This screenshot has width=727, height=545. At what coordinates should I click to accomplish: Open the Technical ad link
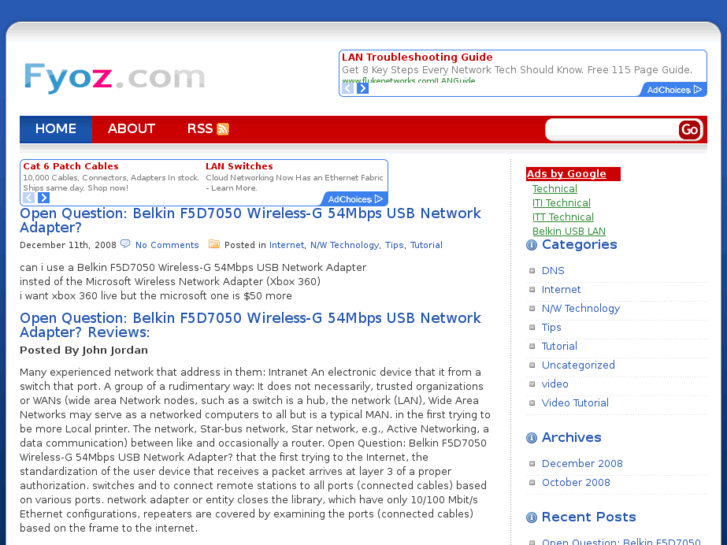(x=555, y=189)
